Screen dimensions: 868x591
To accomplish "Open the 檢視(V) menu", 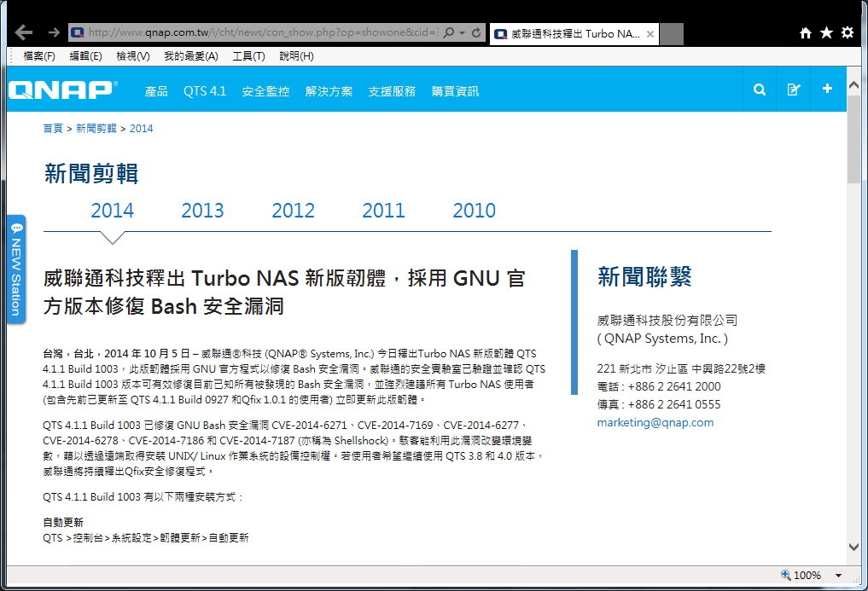I will click(133, 56).
